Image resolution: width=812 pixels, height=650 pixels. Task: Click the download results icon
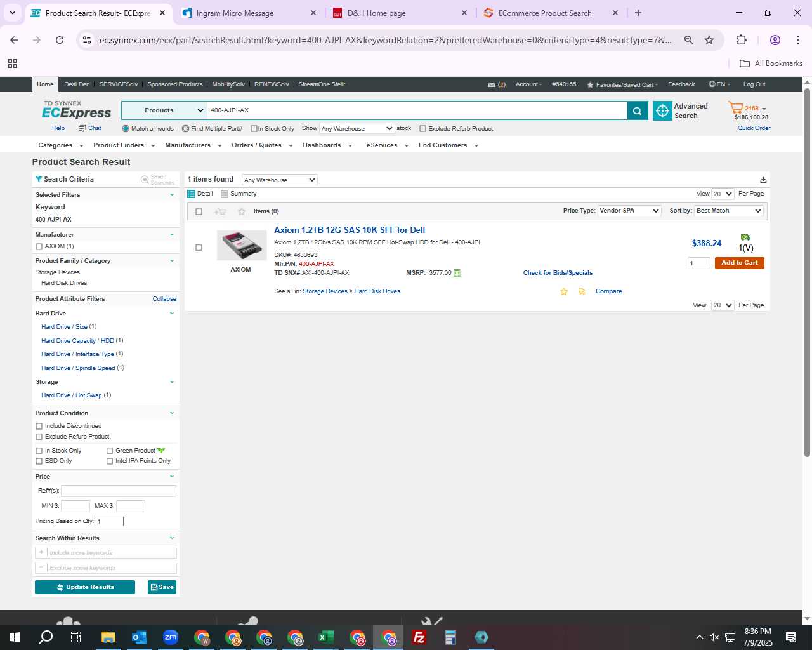click(763, 180)
